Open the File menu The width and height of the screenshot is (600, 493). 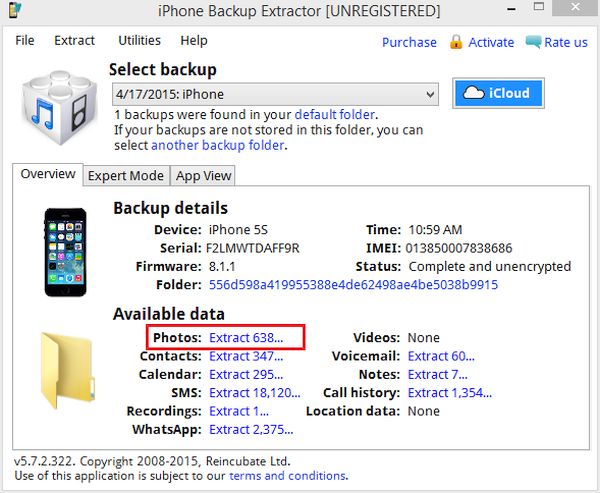click(x=24, y=40)
